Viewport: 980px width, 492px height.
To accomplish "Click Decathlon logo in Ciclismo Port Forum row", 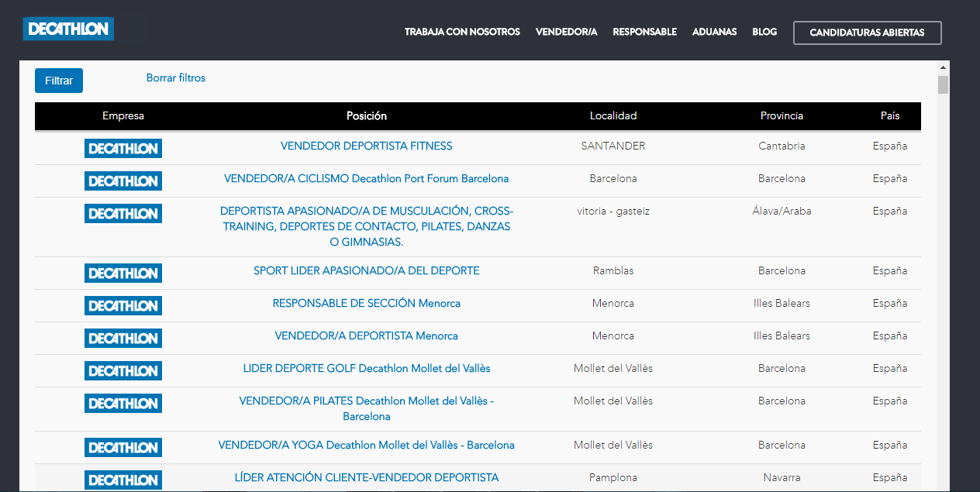I will (x=123, y=181).
